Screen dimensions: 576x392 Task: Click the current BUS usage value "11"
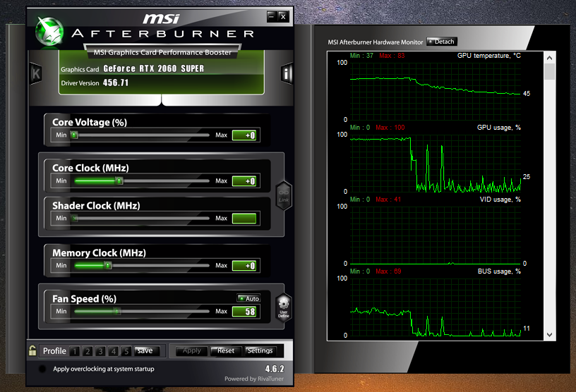click(527, 328)
